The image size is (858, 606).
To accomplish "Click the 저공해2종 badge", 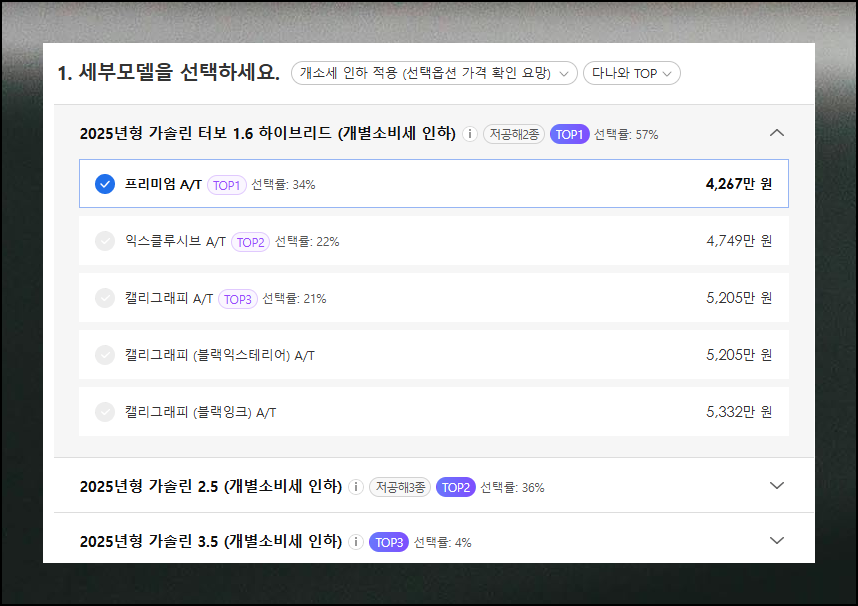I will (514, 134).
